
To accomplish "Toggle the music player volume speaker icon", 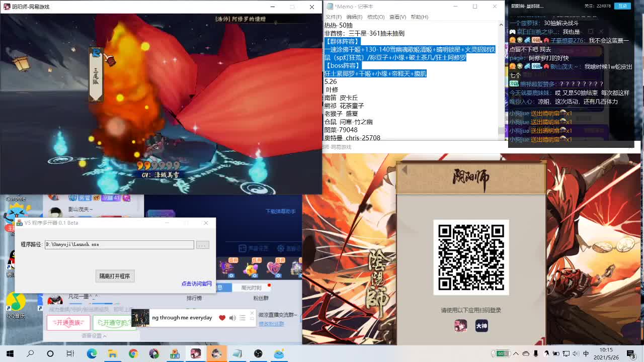I will pyautogui.click(x=232, y=318).
